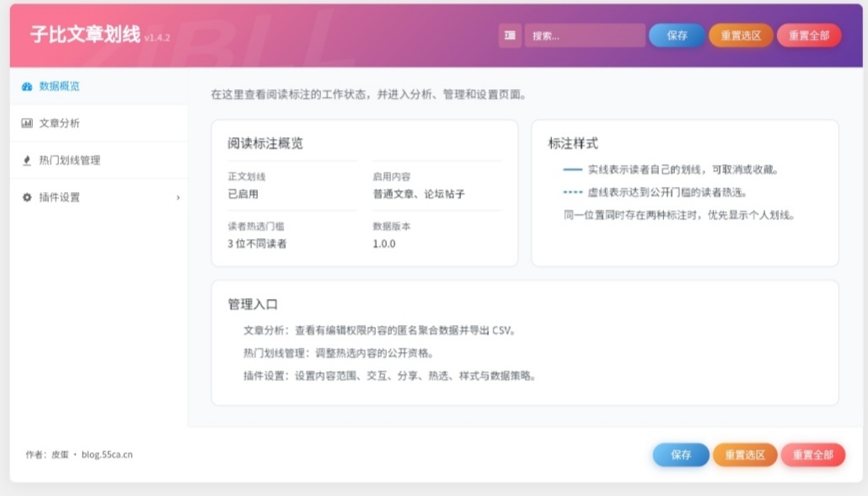The height and width of the screenshot is (496, 868).
Task: Click the 子比文章划线 plugin title
Action: [85, 35]
